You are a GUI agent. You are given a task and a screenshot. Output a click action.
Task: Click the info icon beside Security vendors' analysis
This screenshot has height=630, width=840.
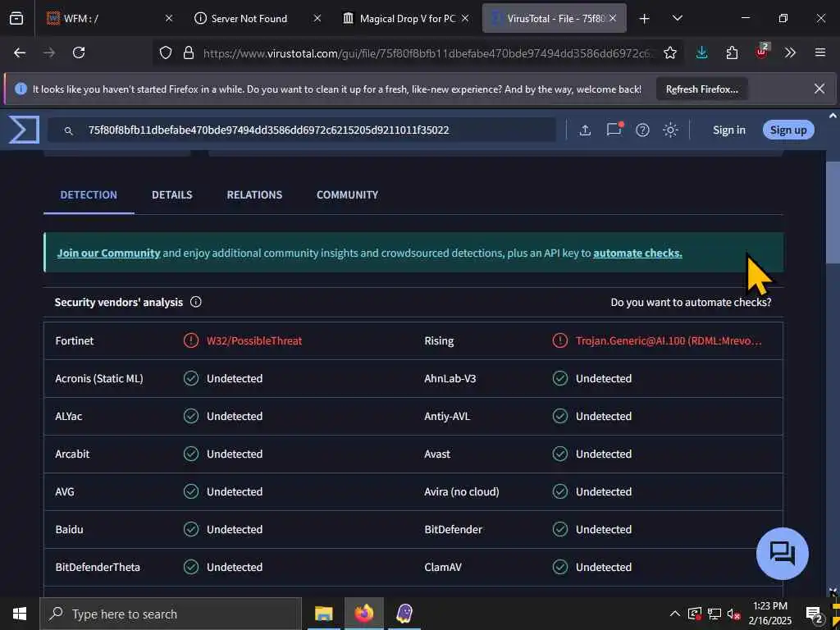196,302
